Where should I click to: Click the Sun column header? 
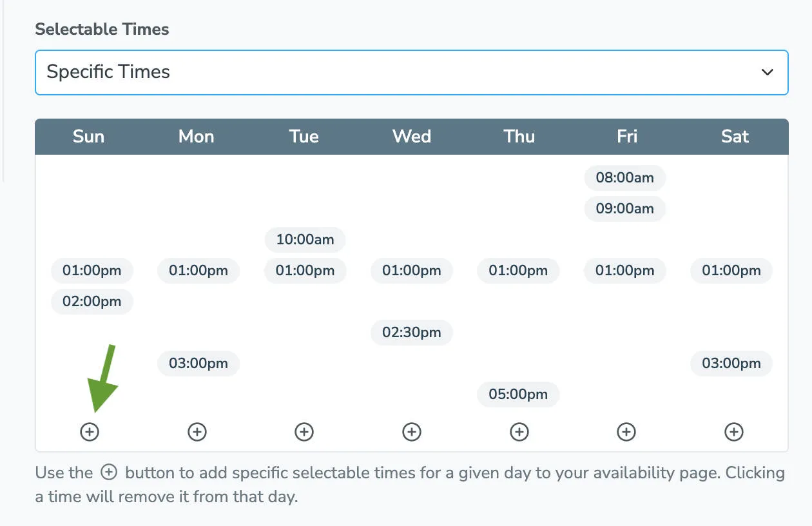(x=88, y=136)
